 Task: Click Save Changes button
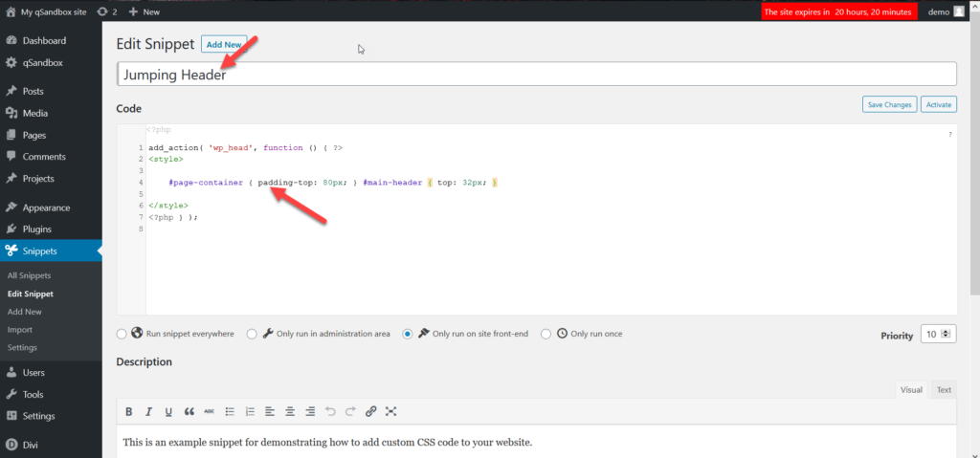pyautogui.click(x=889, y=104)
